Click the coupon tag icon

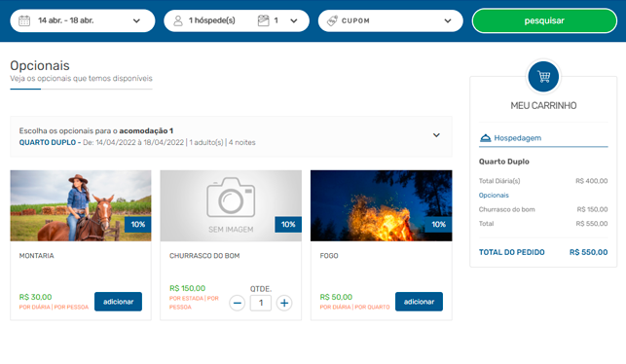(x=332, y=20)
